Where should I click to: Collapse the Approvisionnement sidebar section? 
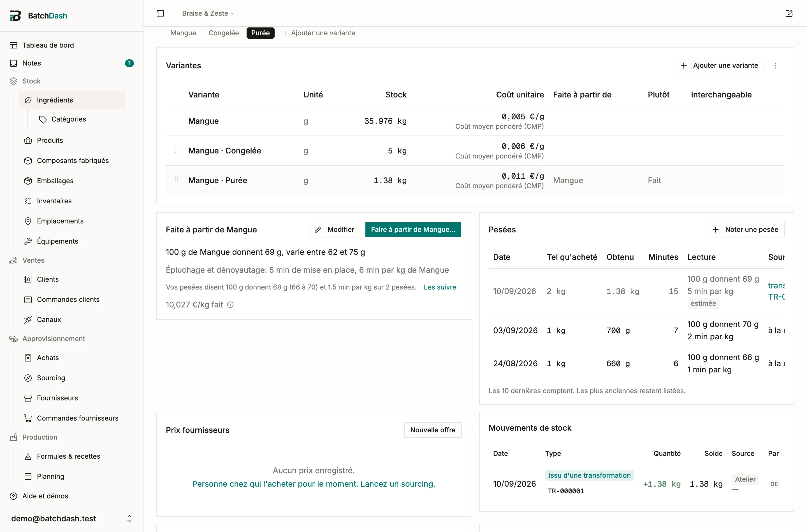pos(54,339)
